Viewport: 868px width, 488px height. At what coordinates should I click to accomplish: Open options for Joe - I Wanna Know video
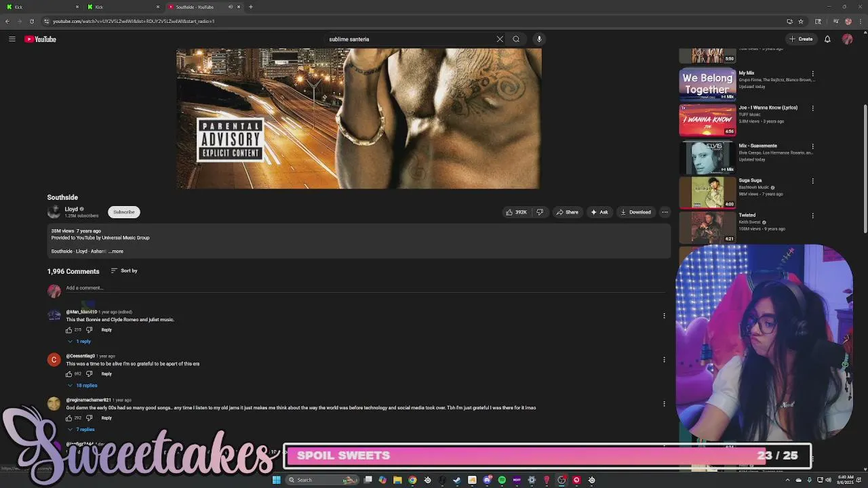(812, 108)
